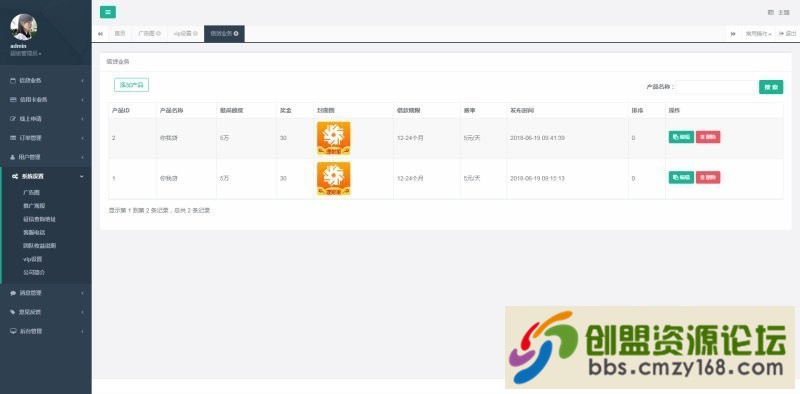Toggle the sidebar with the green hamburger button
The width and height of the screenshot is (800, 394).
click(108, 12)
